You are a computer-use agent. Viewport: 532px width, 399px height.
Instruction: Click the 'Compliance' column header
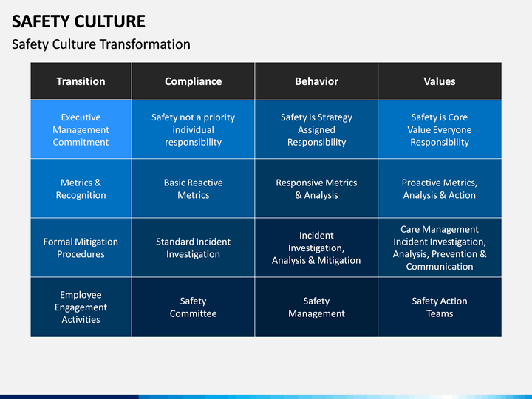193,81
